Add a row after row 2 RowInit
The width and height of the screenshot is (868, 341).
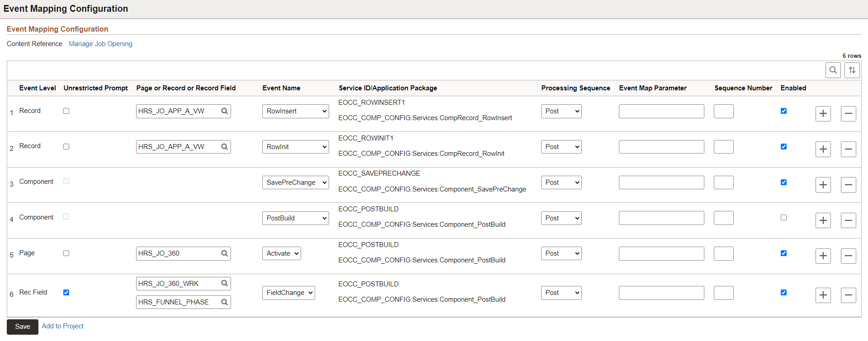[823, 149]
